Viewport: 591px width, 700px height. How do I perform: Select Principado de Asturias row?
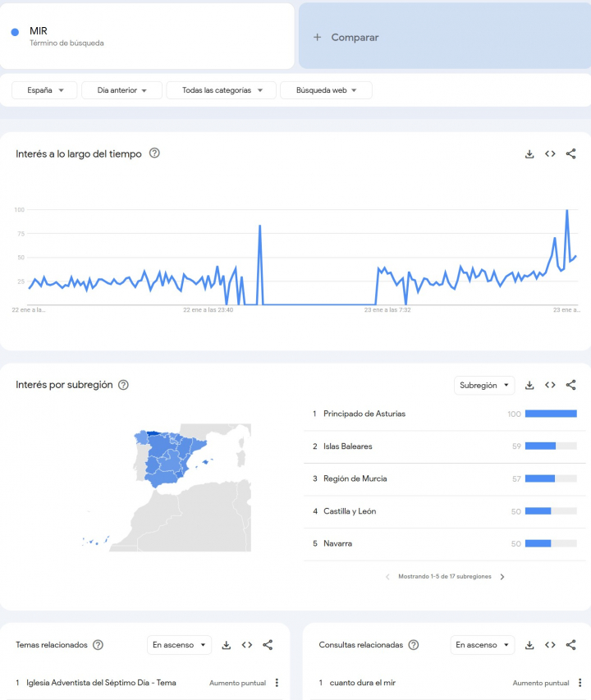coord(445,414)
